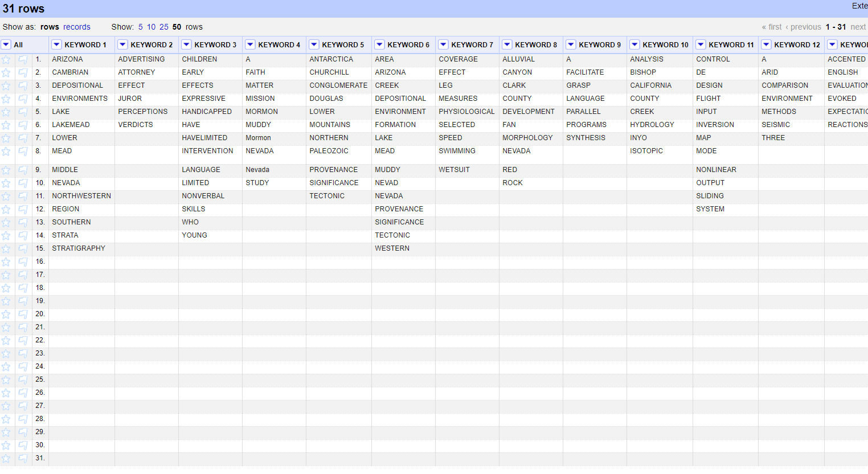The height and width of the screenshot is (474, 868).
Task: Flag row 21
Action: click(x=23, y=327)
